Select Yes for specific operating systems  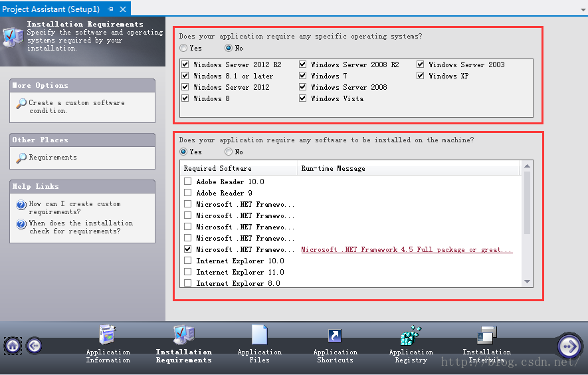click(x=183, y=48)
